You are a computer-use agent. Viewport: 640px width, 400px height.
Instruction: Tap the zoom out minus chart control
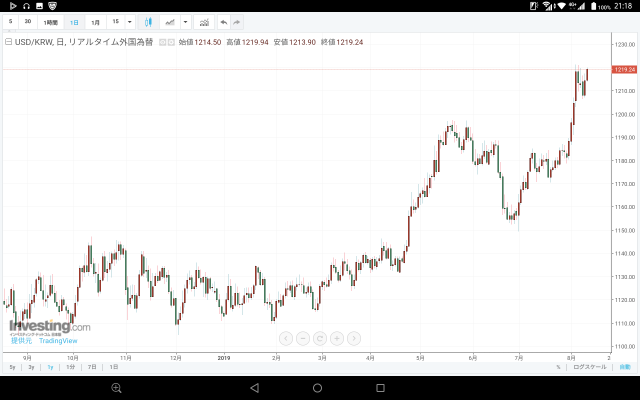tap(303, 338)
